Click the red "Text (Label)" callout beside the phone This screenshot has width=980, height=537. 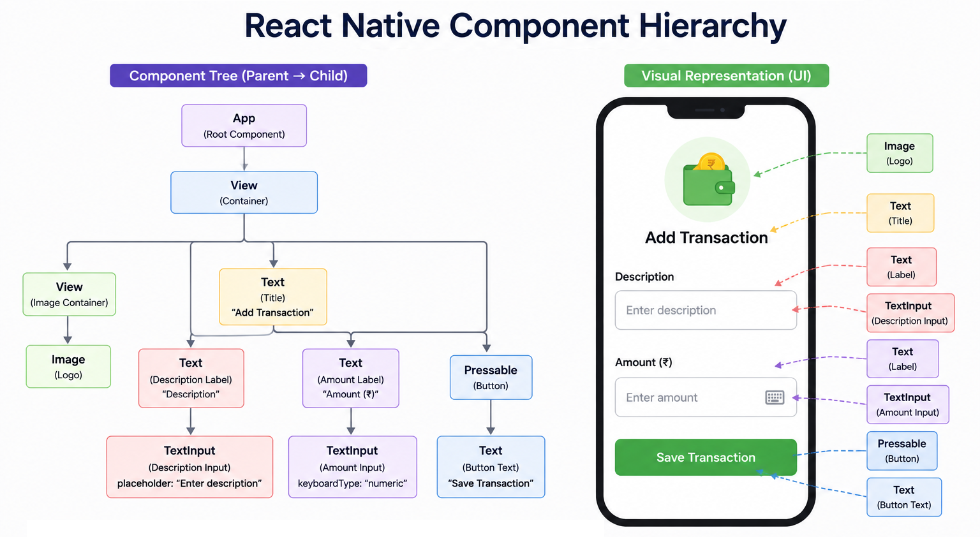(902, 267)
